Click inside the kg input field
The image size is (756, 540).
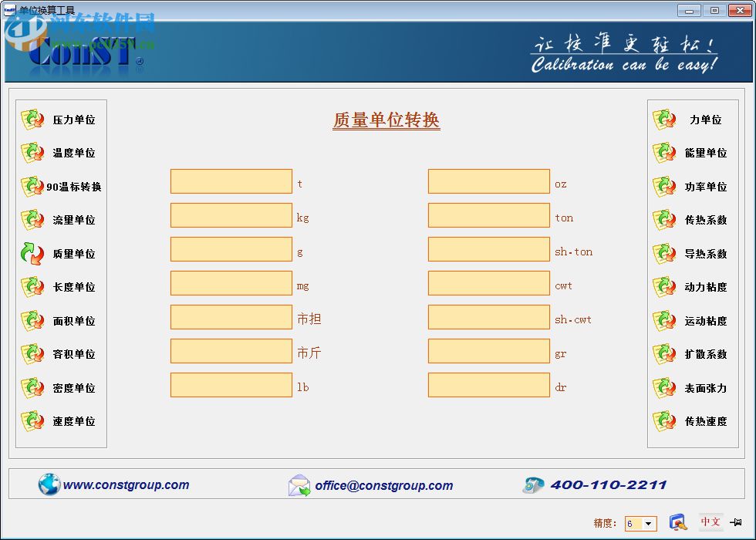pyautogui.click(x=231, y=214)
